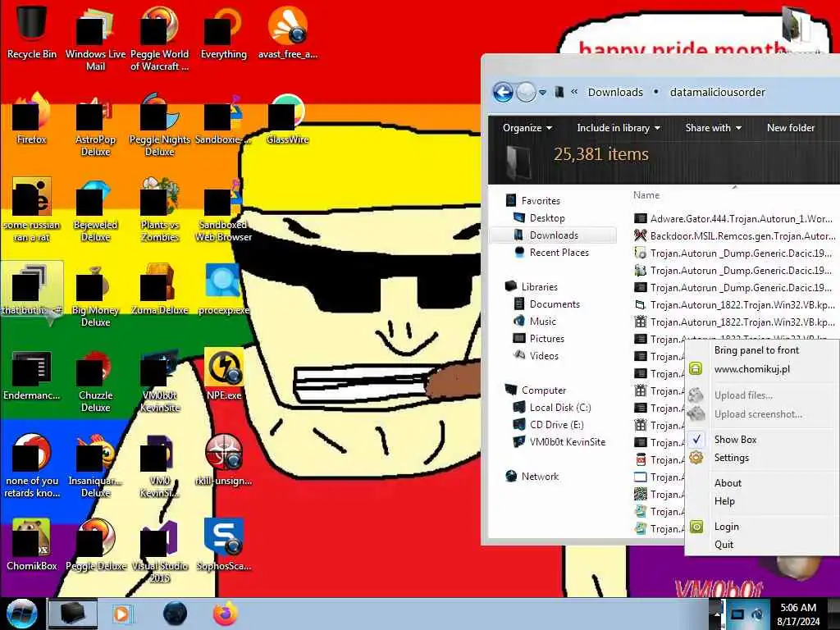Open the Organize dropdown menu
This screenshot has width=840, height=630.
click(527, 128)
